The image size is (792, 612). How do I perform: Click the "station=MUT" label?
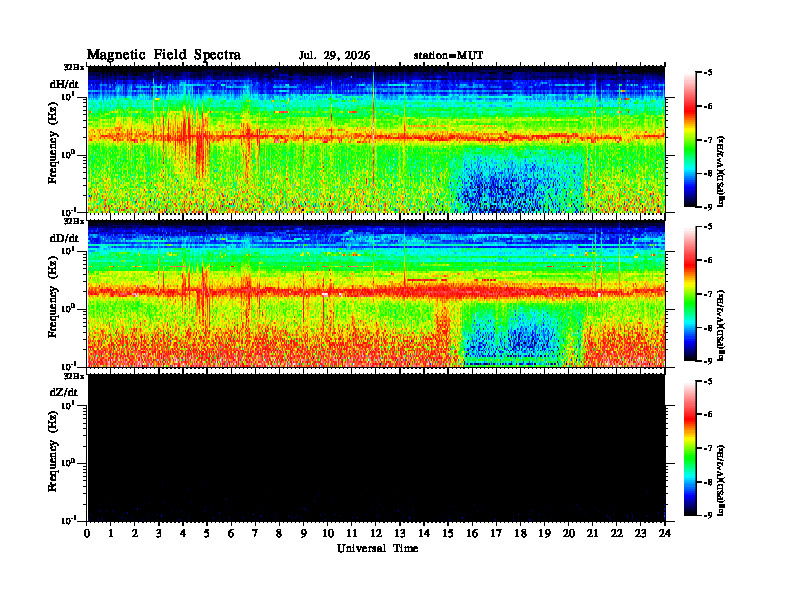pos(448,56)
